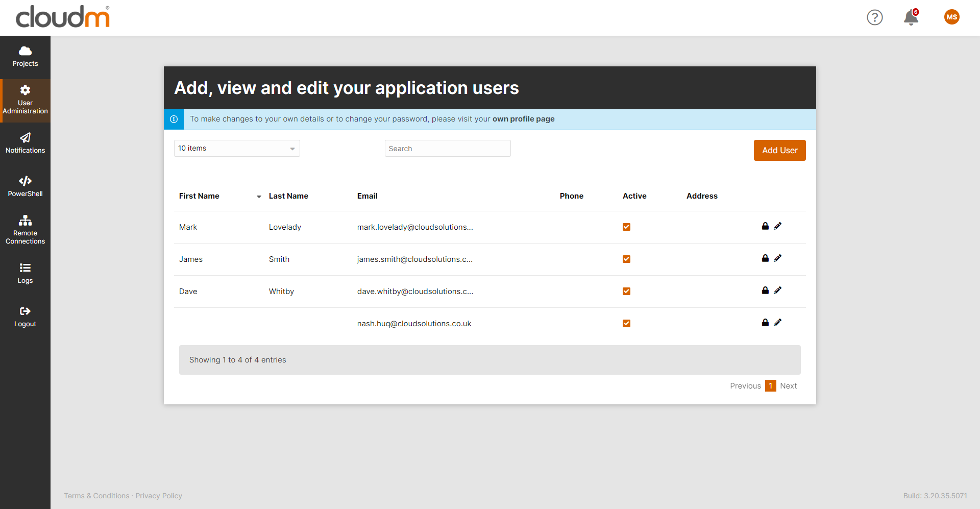Image resolution: width=980 pixels, height=509 pixels.
Task: Open the own profile page link
Action: 523,119
